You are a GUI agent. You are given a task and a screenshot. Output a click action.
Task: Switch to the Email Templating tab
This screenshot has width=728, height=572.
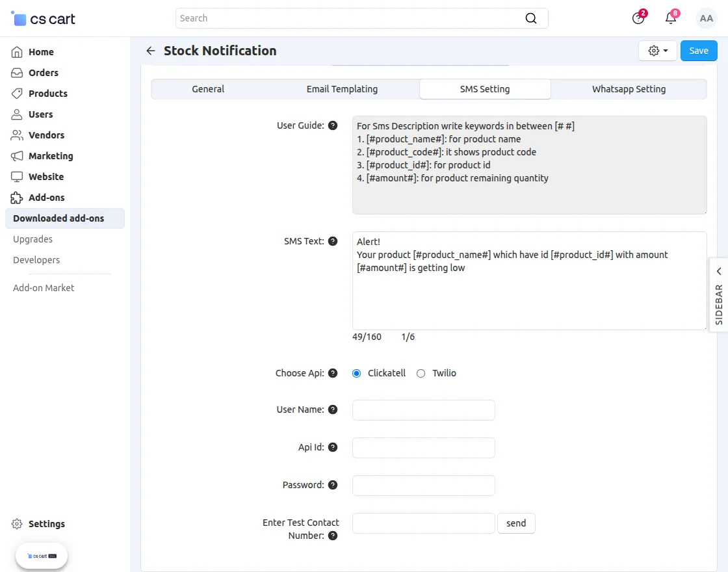[x=342, y=89]
